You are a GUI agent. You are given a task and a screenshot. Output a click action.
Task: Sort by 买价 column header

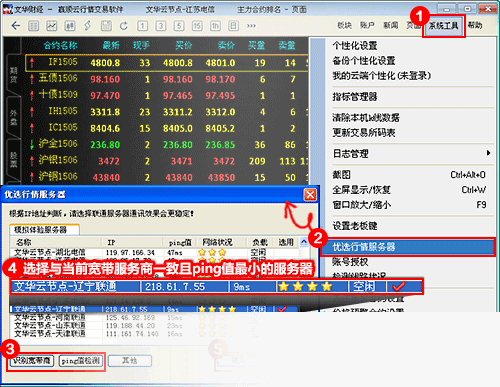184,45
